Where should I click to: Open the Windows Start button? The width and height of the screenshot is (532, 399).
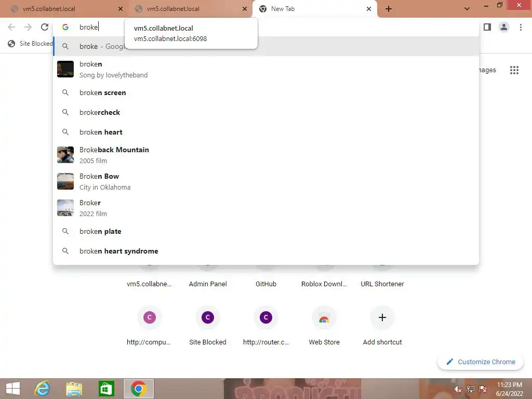pyautogui.click(x=13, y=389)
